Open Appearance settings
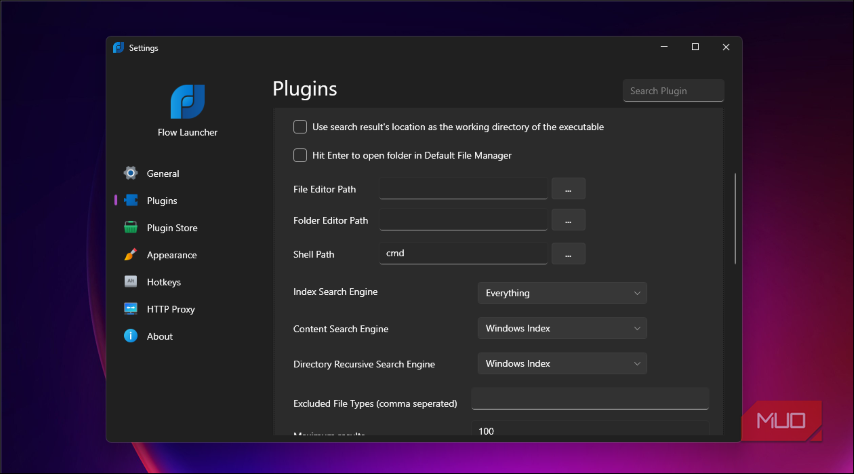 172,255
